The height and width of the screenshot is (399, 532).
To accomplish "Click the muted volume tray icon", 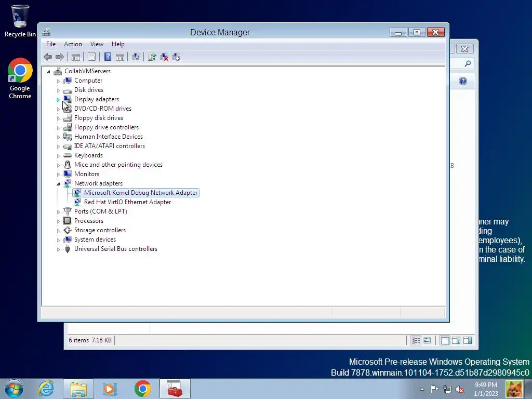I will click(x=460, y=390).
